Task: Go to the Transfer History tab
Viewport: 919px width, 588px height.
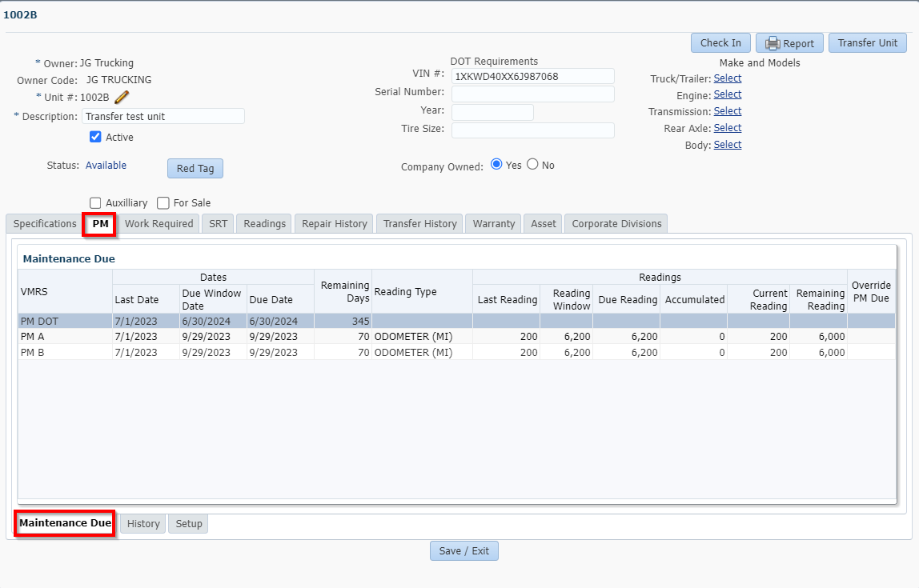Action: (x=419, y=224)
